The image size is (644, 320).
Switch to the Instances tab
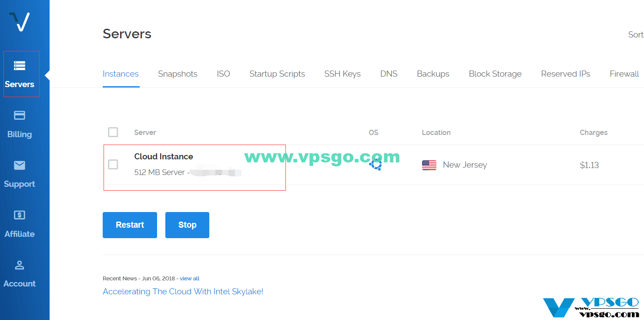point(121,74)
